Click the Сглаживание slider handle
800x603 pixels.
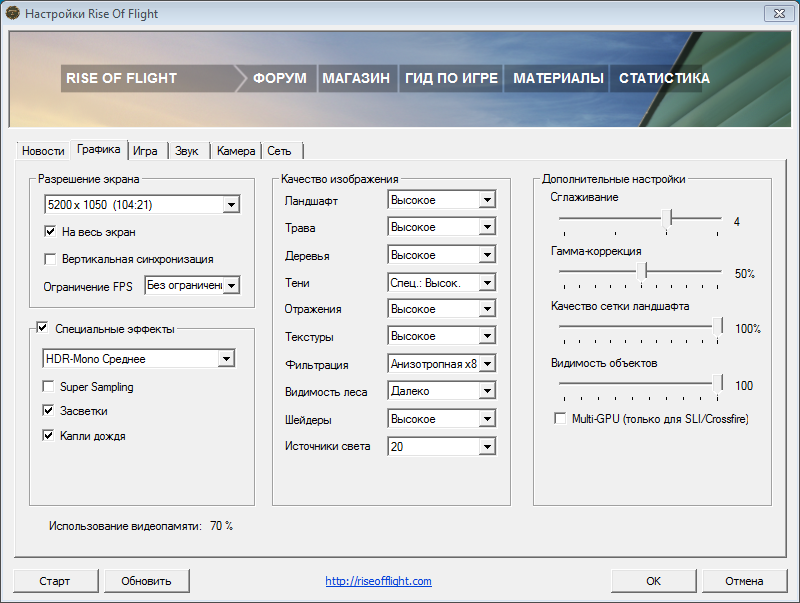(667, 219)
